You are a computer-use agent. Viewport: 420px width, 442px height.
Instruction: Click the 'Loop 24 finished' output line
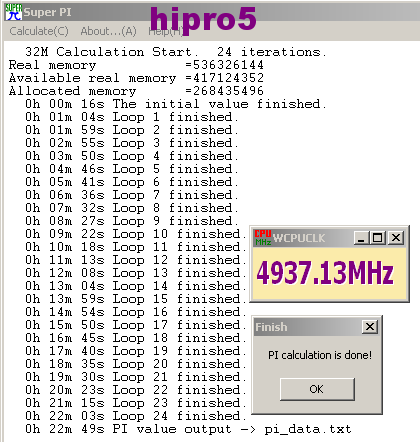point(136,416)
